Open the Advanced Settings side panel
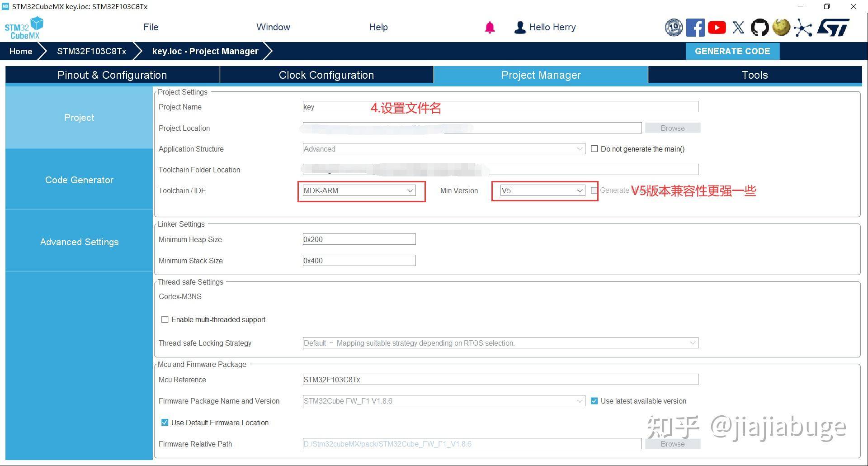 [79, 242]
